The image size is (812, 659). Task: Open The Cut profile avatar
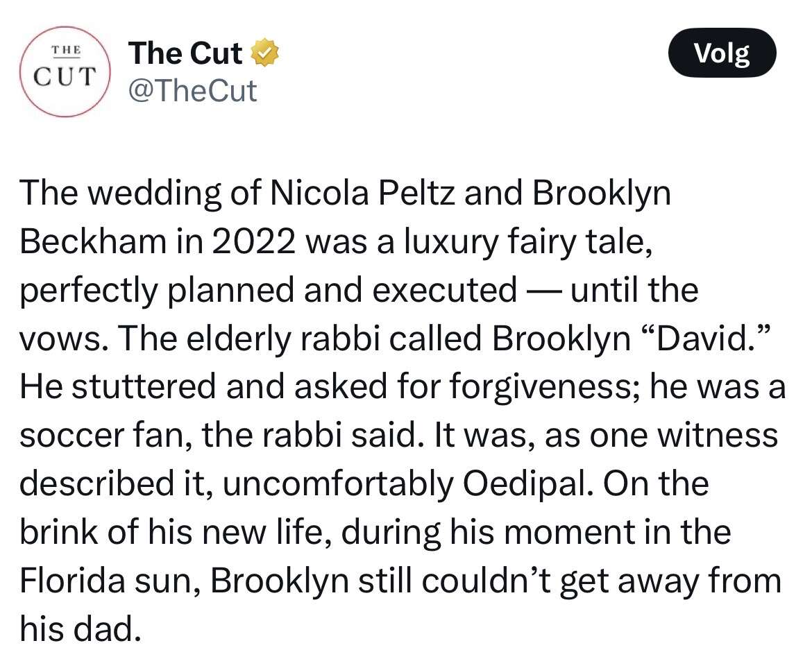(x=65, y=74)
